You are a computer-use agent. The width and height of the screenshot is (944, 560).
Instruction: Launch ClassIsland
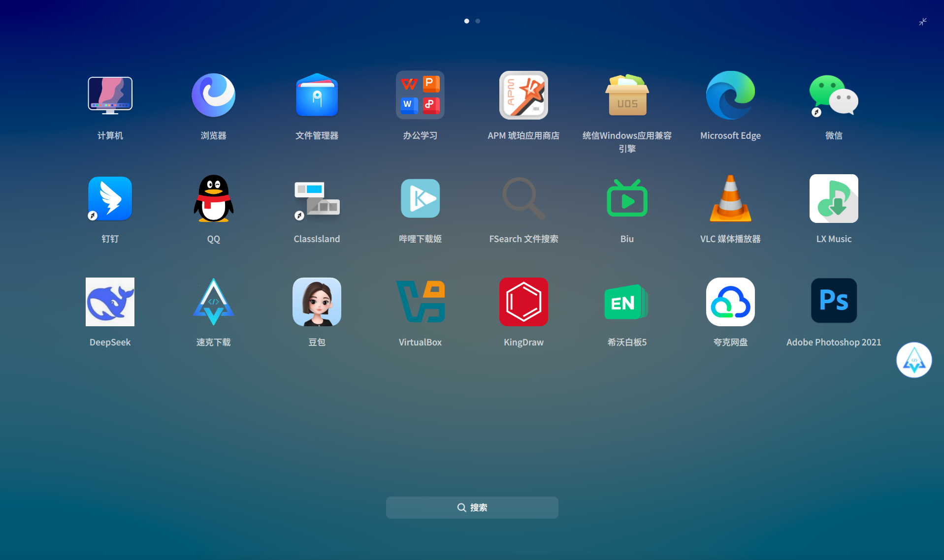[x=317, y=198]
